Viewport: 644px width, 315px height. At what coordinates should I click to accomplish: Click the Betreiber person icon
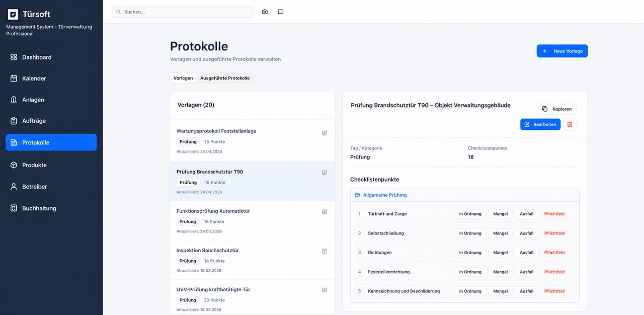tap(14, 187)
